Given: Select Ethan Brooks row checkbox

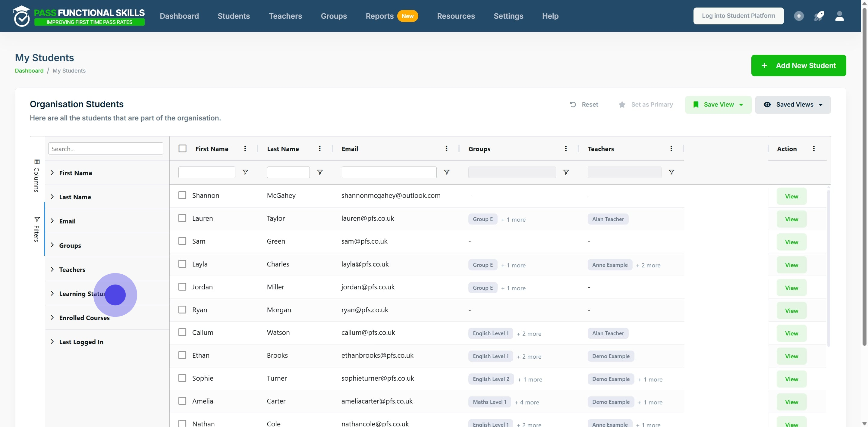Looking at the screenshot, I should click(182, 355).
